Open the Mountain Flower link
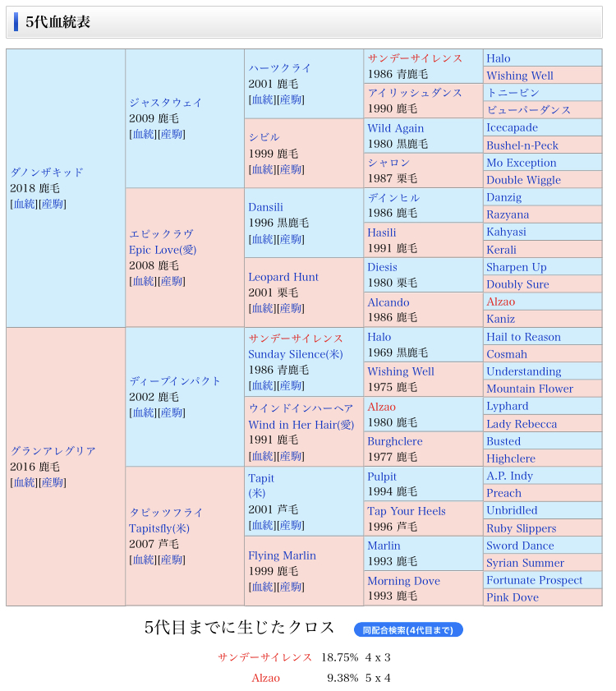Image resolution: width=616 pixels, height=691 pixels. [x=530, y=389]
